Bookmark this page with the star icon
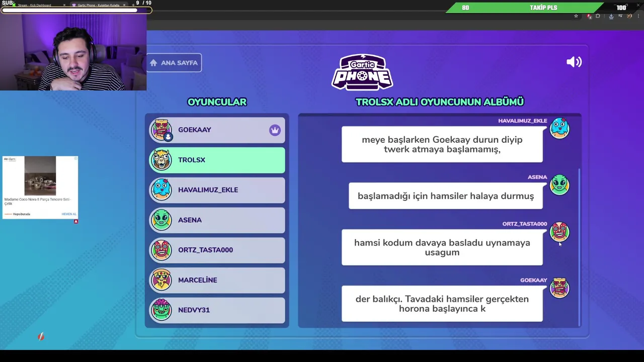 576,16
